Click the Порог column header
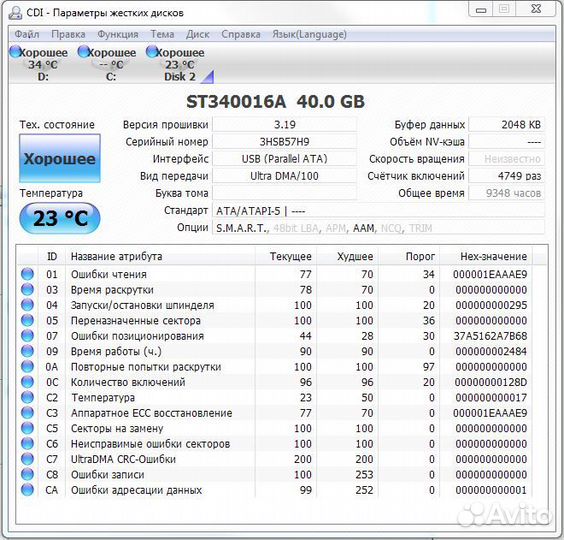Viewport: 564px width, 540px height. tap(409, 256)
